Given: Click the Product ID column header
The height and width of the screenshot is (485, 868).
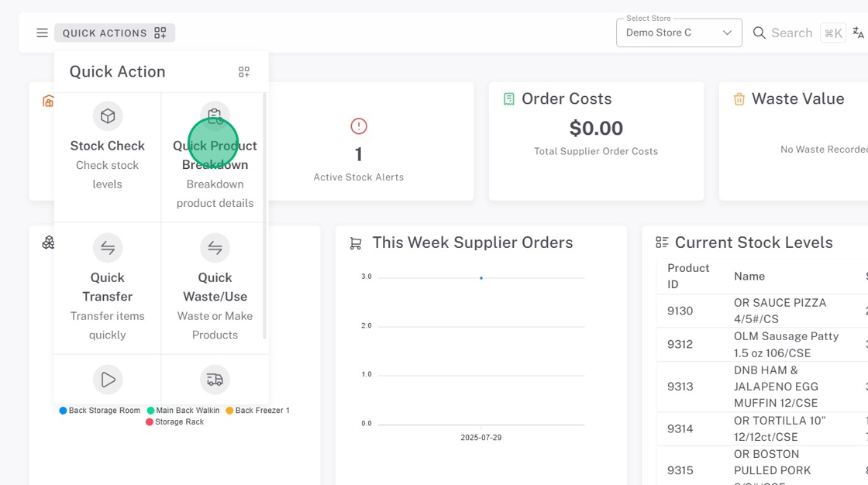Looking at the screenshot, I should pyautogui.click(x=688, y=276).
